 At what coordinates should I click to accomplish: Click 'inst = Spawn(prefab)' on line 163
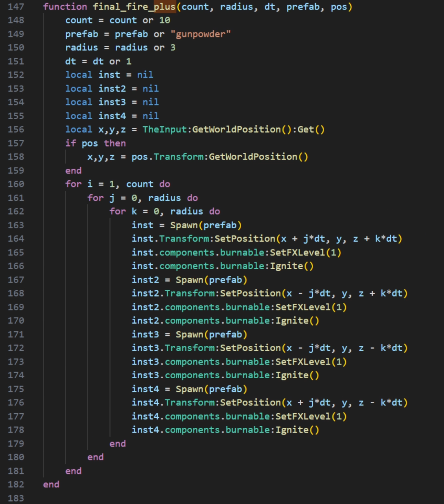pyautogui.click(x=187, y=225)
